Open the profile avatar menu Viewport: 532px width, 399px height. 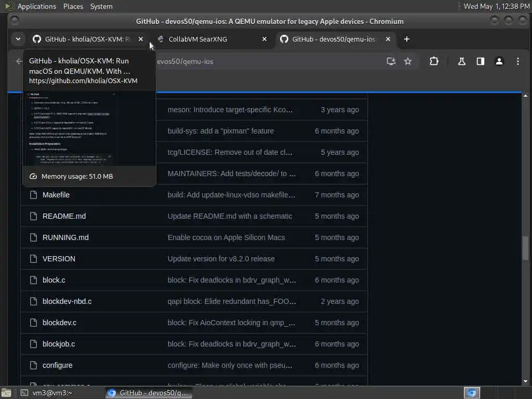(x=499, y=61)
